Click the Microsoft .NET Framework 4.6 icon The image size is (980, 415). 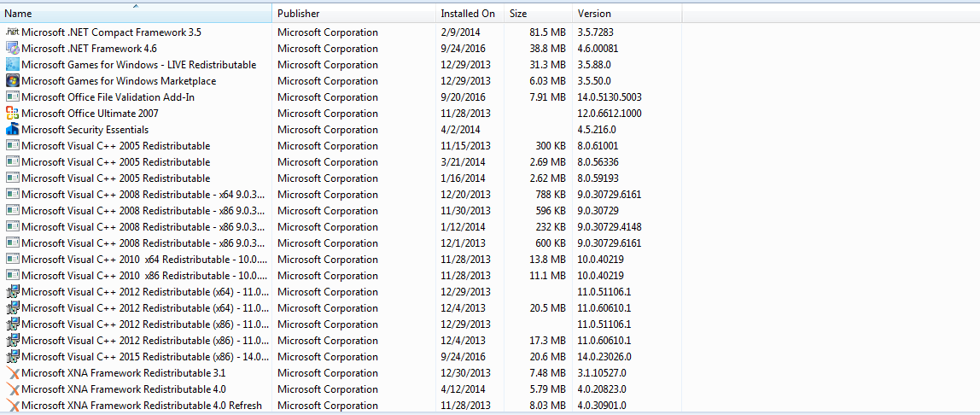(x=12, y=48)
